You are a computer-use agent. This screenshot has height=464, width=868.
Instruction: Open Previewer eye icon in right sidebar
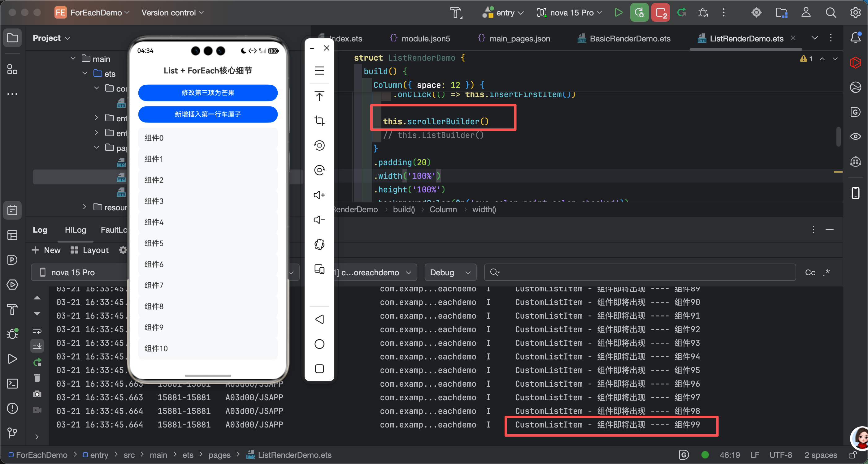coord(855,136)
